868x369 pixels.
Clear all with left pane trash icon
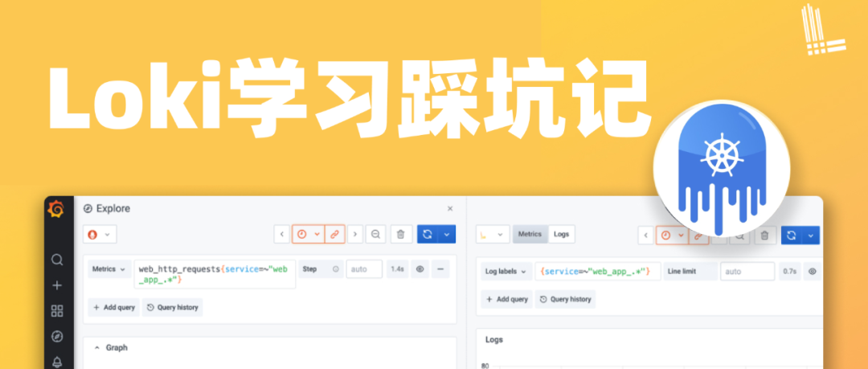[x=401, y=235]
